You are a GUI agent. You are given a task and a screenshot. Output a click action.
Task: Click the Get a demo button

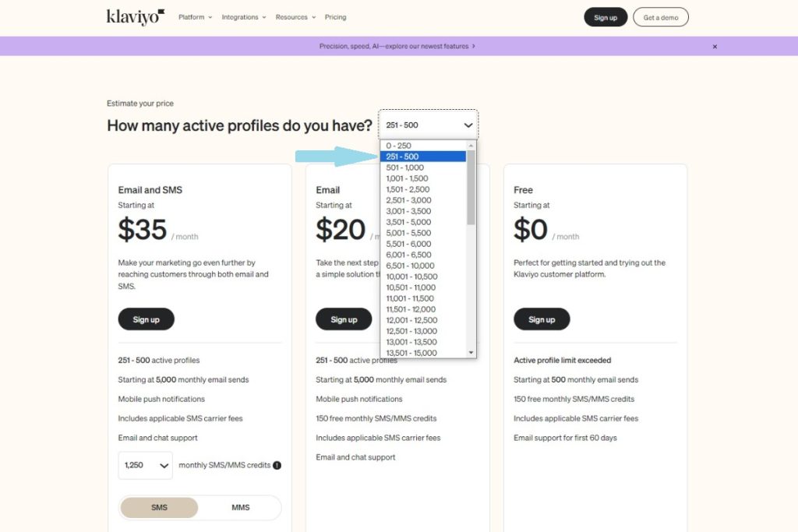click(x=661, y=17)
